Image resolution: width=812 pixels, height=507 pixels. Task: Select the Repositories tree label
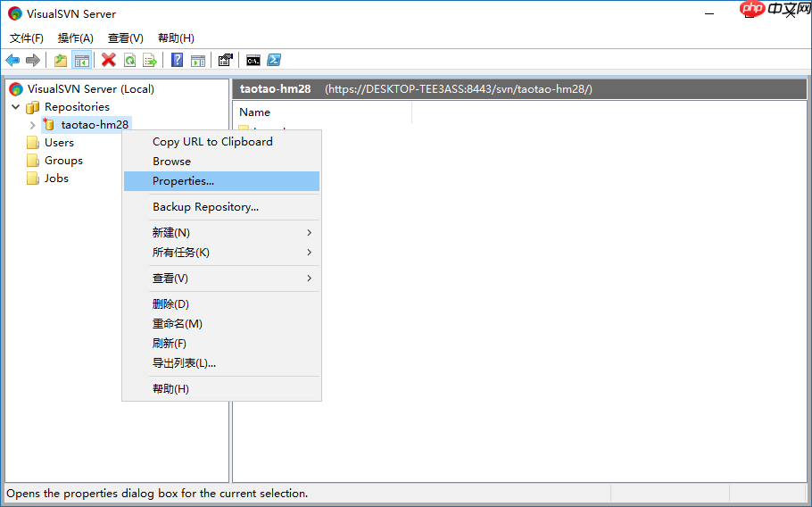click(77, 107)
